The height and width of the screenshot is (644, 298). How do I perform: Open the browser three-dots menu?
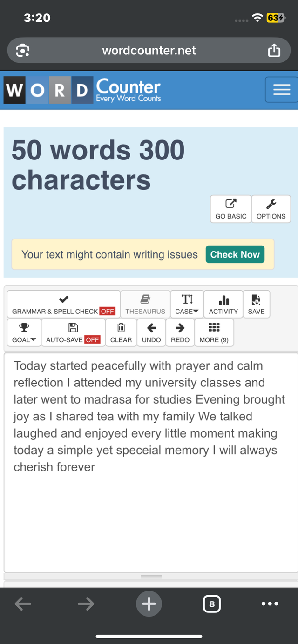[x=270, y=604]
